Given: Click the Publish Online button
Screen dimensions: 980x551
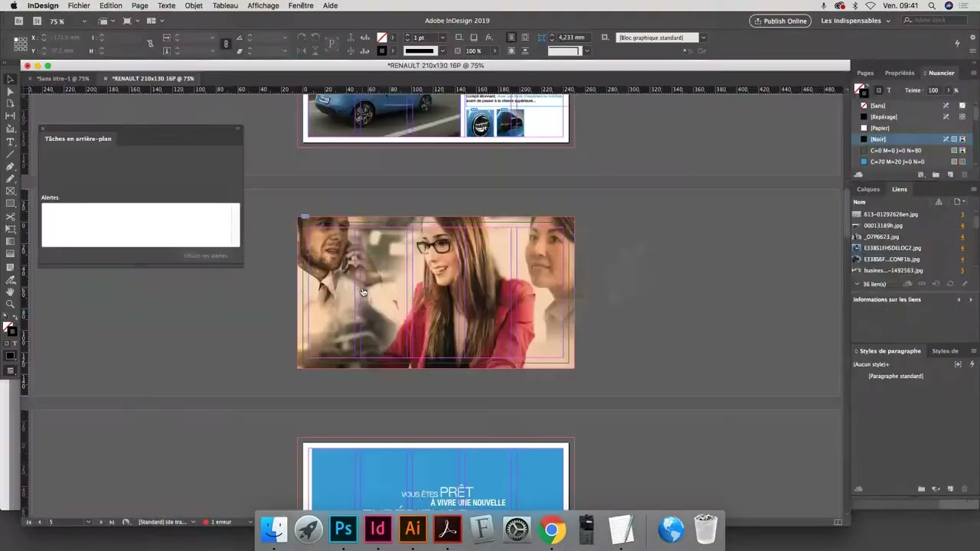Looking at the screenshot, I should [780, 21].
